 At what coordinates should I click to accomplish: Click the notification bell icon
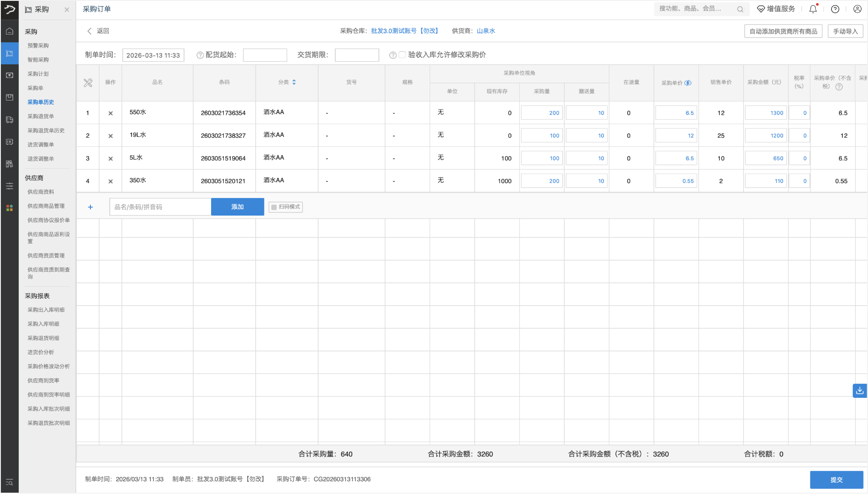tap(813, 9)
